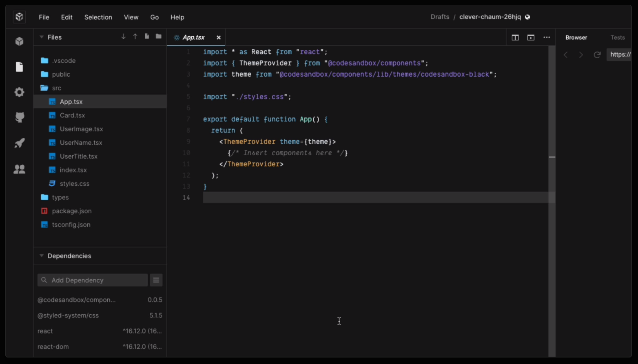Open the GitHub sidebar icon
Image resolution: width=638 pixels, height=364 pixels.
(x=19, y=117)
